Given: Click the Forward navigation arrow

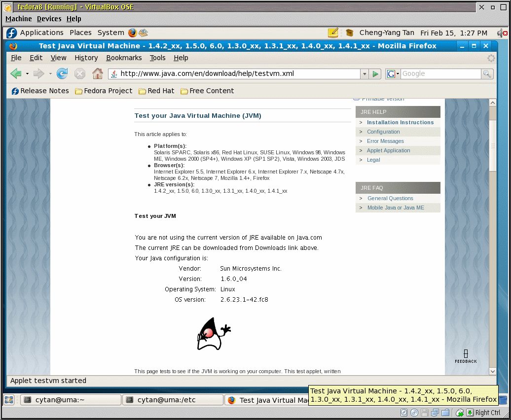Looking at the screenshot, I should pyautogui.click(x=39, y=73).
